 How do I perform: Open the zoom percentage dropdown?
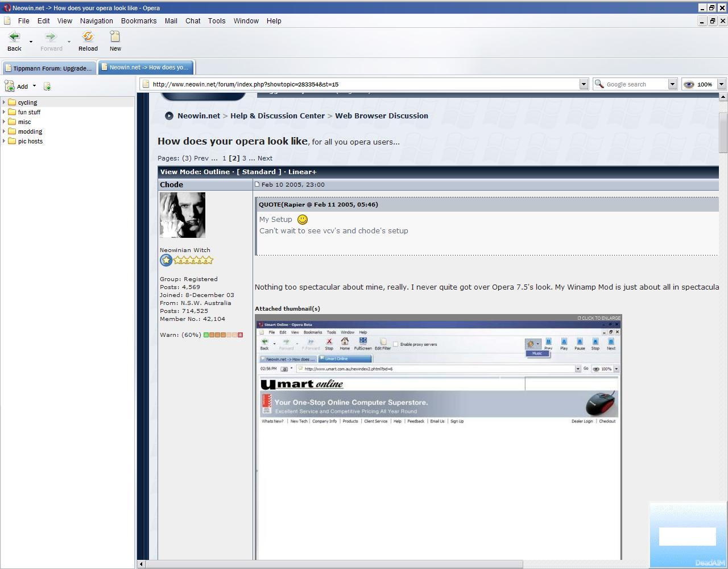[x=721, y=84]
